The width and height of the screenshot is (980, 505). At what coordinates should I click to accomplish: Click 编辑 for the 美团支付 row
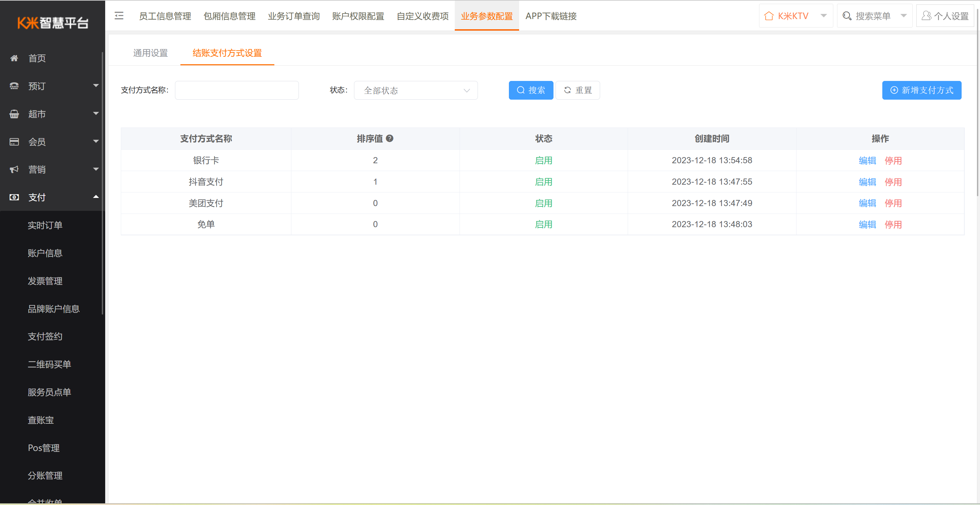(x=867, y=203)
